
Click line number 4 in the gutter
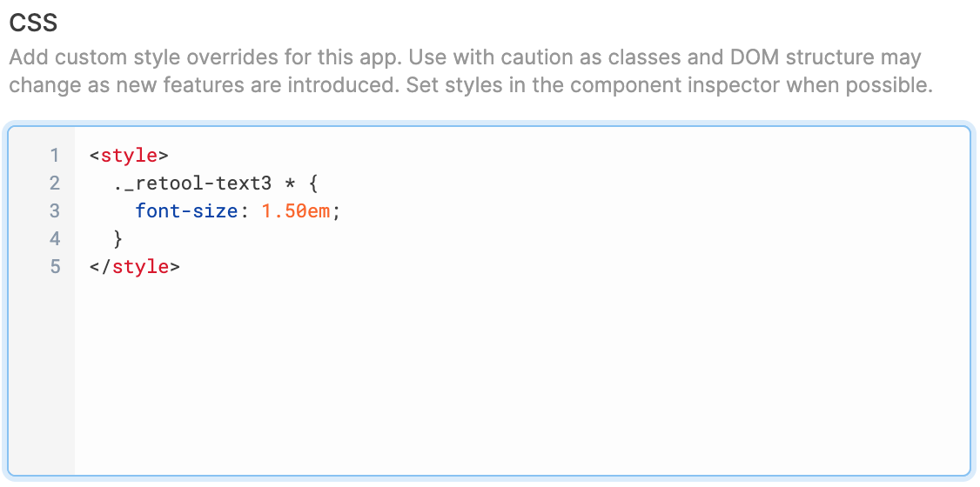coord(55,239)
